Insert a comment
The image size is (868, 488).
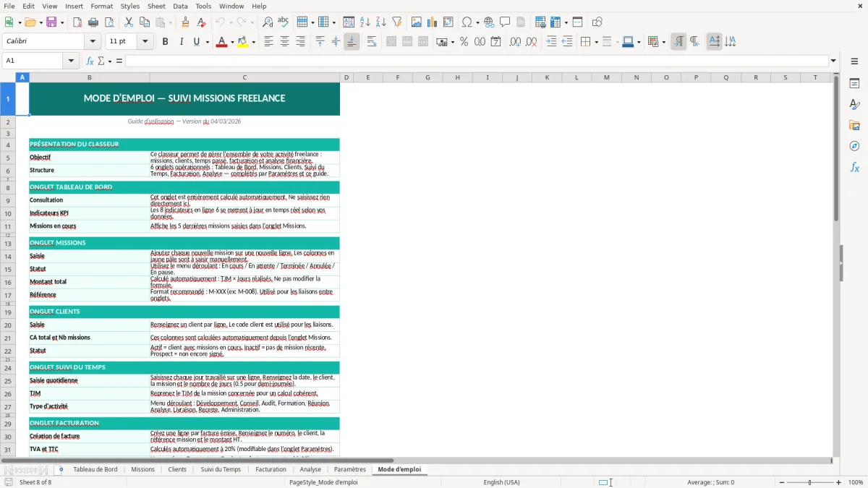(x=505, y=22)
